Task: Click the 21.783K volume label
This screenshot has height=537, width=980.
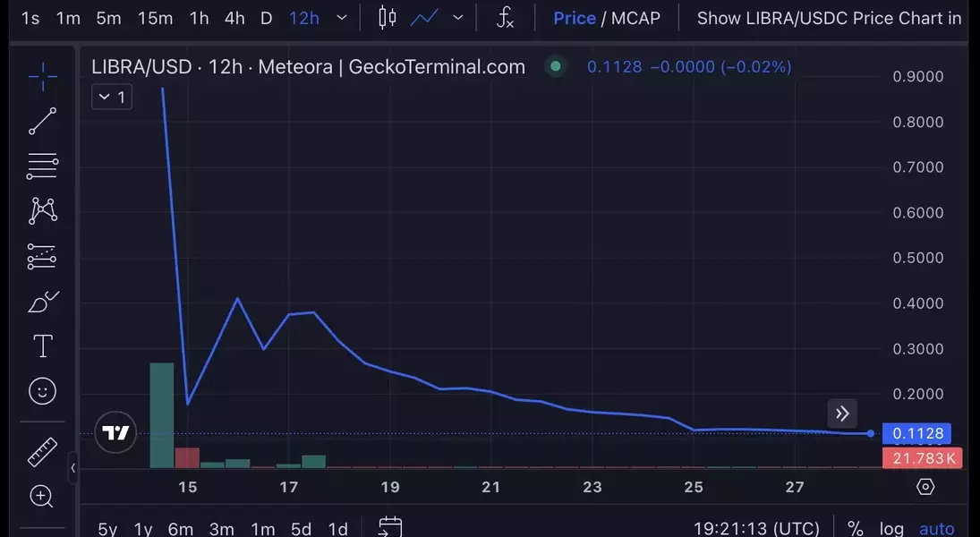Action: (924, 458)
